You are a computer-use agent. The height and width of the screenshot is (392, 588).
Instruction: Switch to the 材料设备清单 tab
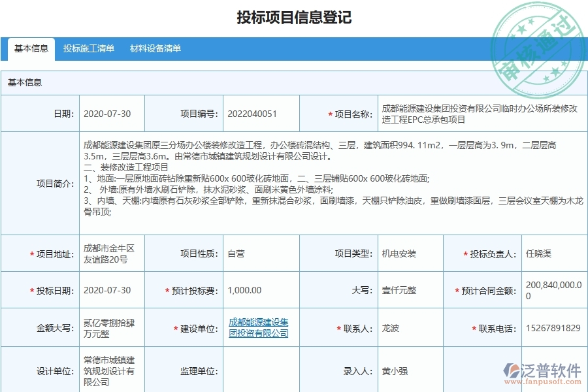coord(156,48)
